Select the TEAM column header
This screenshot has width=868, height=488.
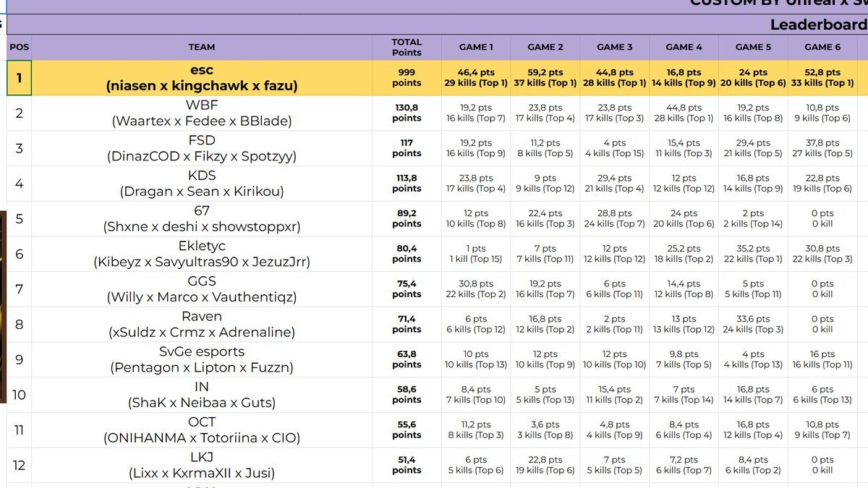[x=202, y=47]
